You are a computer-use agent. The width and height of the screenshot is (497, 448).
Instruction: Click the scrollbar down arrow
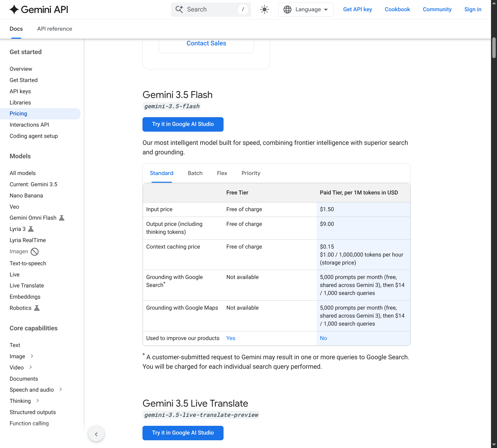point(494,445)
